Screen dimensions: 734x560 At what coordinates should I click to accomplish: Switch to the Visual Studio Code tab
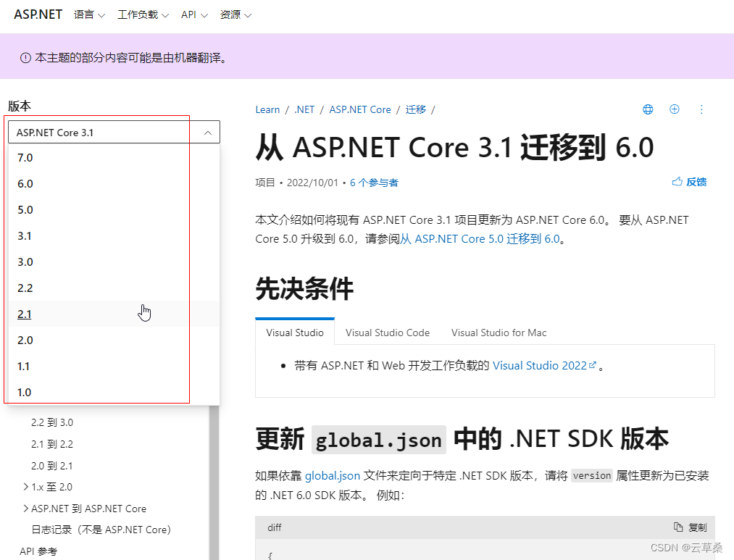click(x=388, y=333)
